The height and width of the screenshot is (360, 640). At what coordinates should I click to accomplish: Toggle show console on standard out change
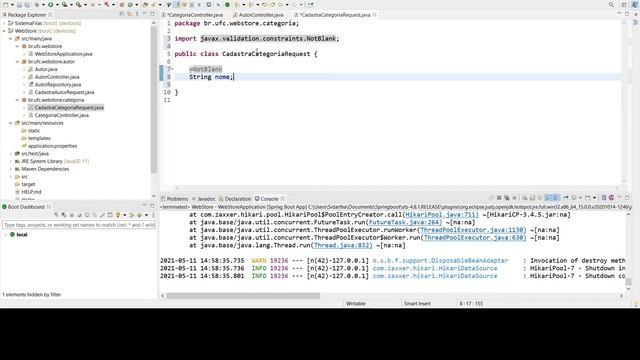(x=549, y=198)
